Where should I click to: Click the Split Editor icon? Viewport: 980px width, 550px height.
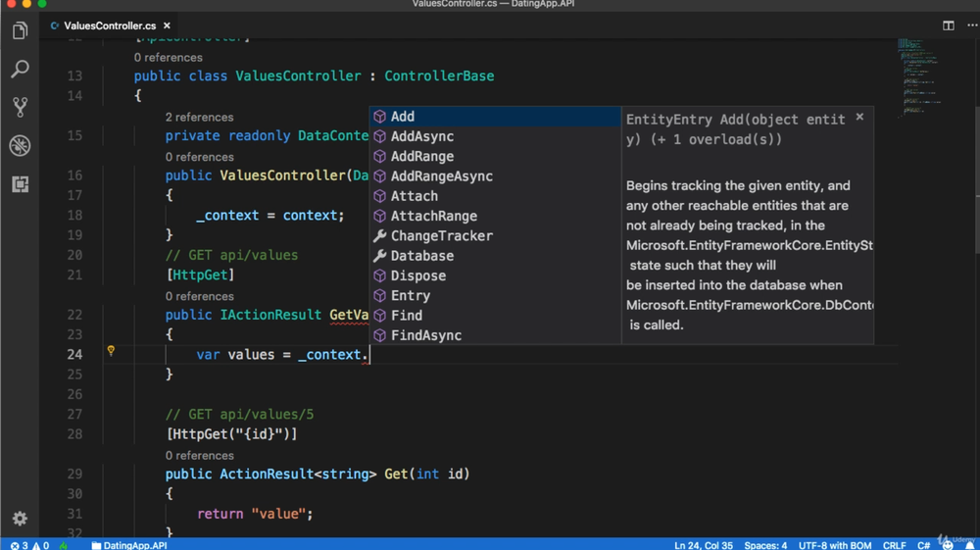[948, 25]
